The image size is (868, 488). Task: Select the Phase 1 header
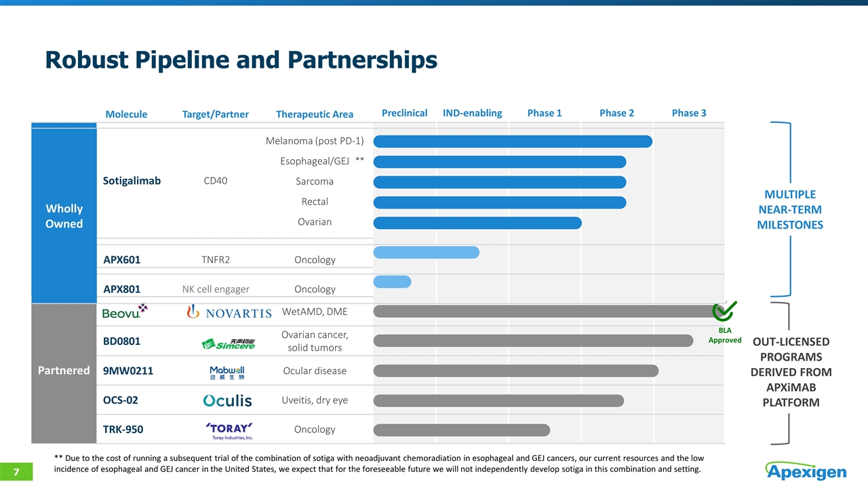pos(545,113)
